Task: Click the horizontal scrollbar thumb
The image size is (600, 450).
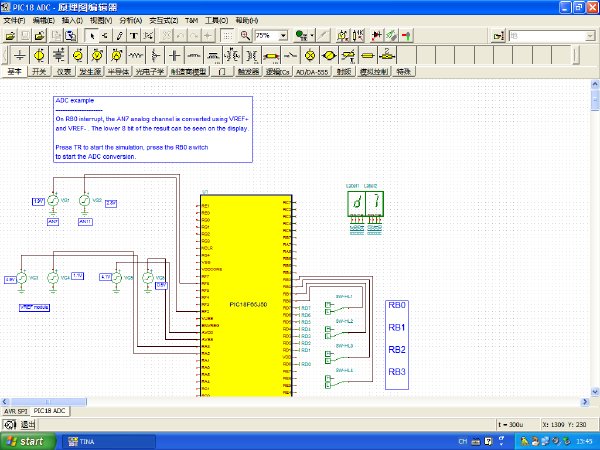Action: click(49, 402)
